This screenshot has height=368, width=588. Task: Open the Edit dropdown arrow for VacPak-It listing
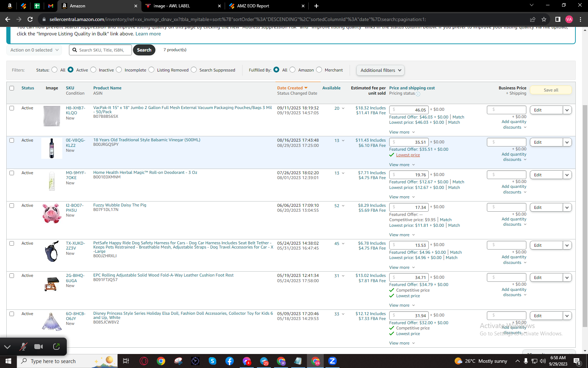click(567, 110)
